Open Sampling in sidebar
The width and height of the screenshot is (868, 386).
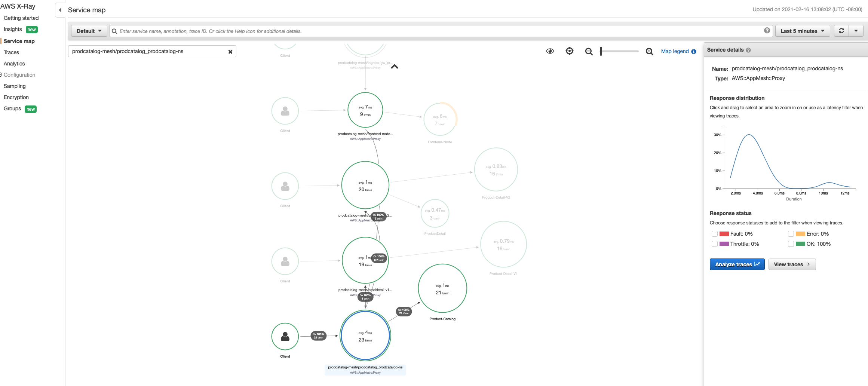pyautogui.click(x=15, y=86)
